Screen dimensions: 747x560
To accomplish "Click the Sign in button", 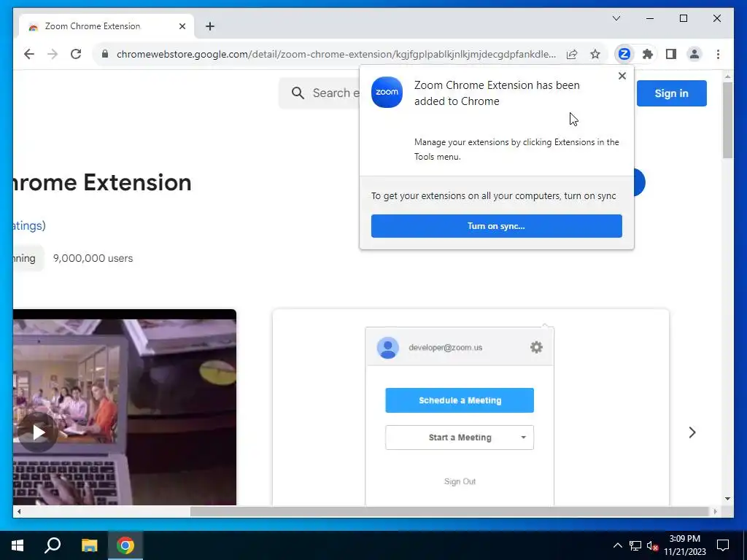I will pos(671,93).
